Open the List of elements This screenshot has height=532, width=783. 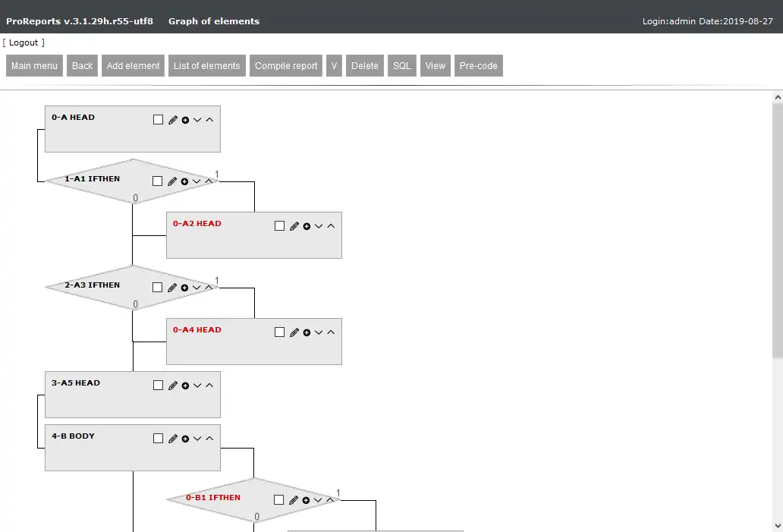pyautogui.click(x=206, y=66)
